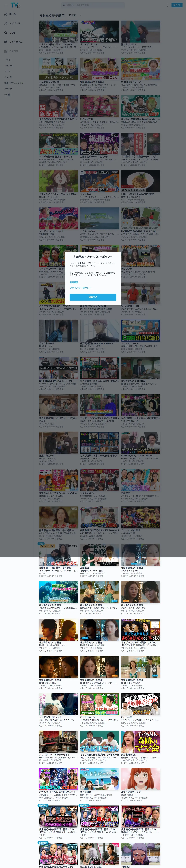Expand the すべて filter dropdown
Image resolution: width=186 pixels, height=868 pixels.
(x=75, y=15)
